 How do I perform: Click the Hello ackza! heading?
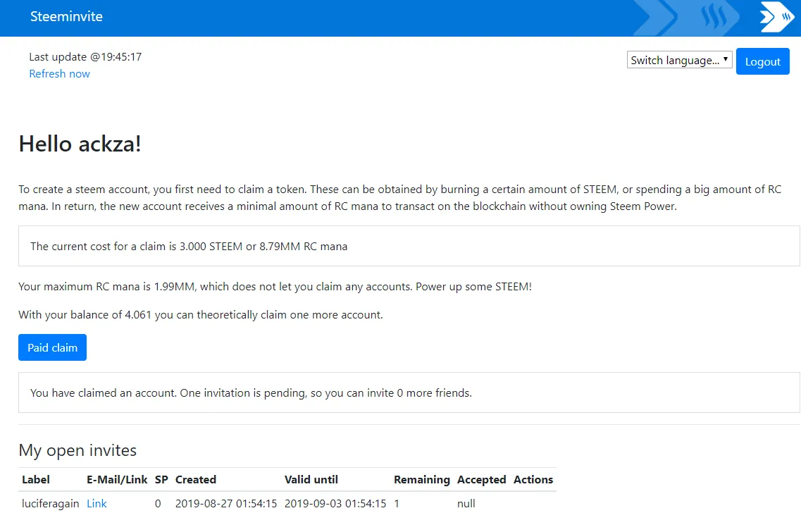(x=80, y=144)
